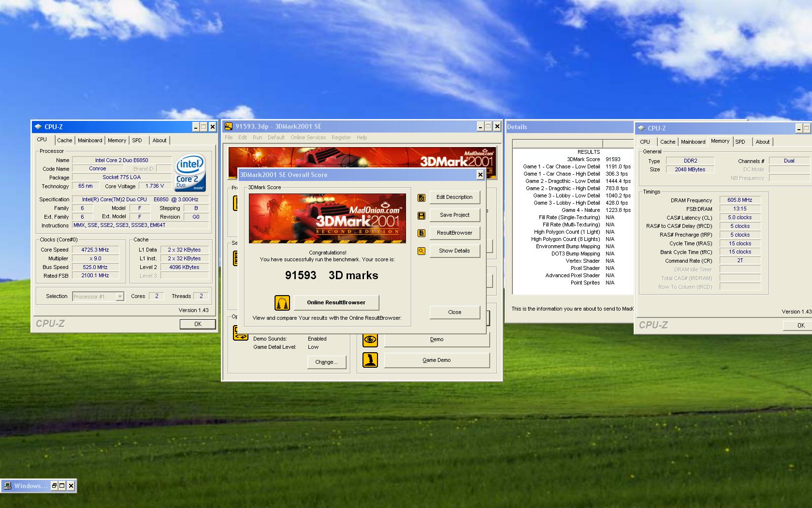This screenshot has height=508, width=812.
Task: Click the DRAM Frequency 605.8 MHz field
Action: coord(740,200)
